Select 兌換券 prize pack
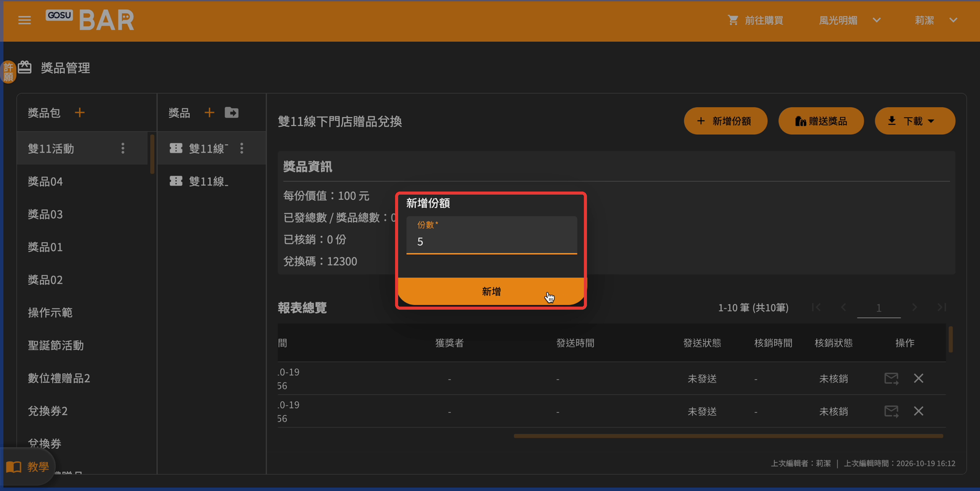 point(83,443)
